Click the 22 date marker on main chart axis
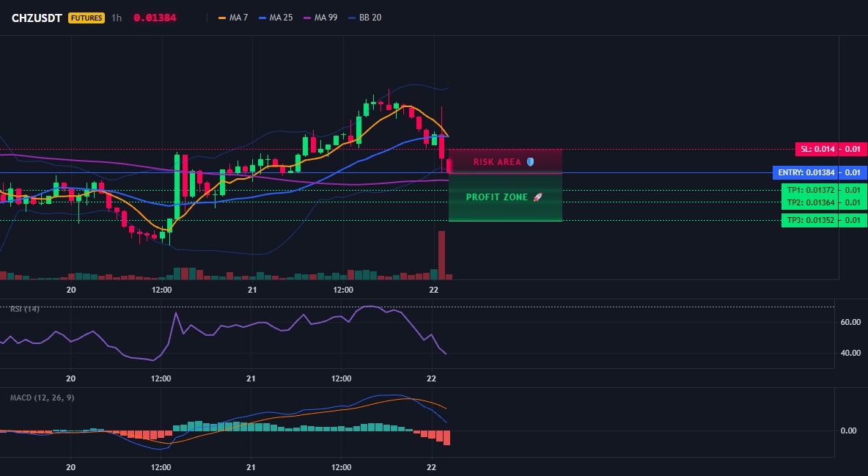The image size is (868, 476). [433, 290]
